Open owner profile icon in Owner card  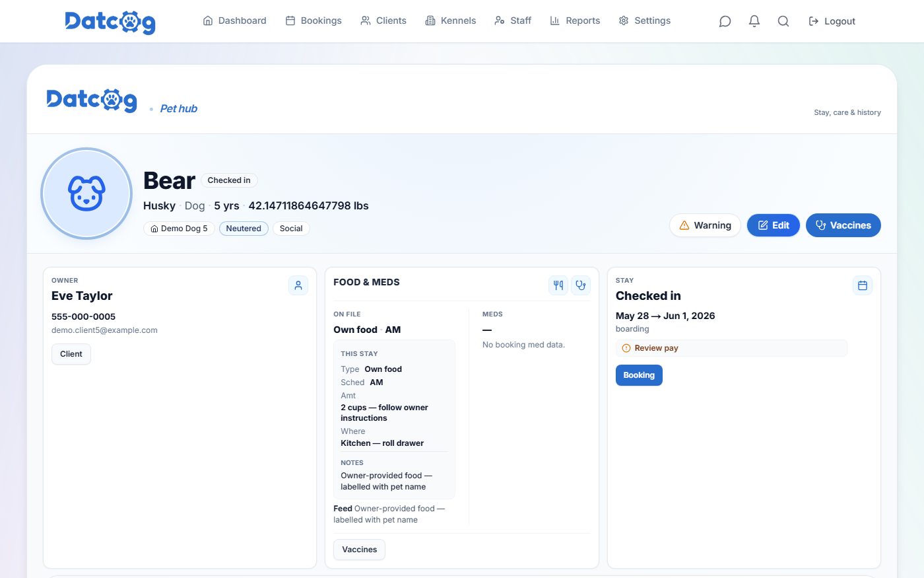(x=298, y=285)
